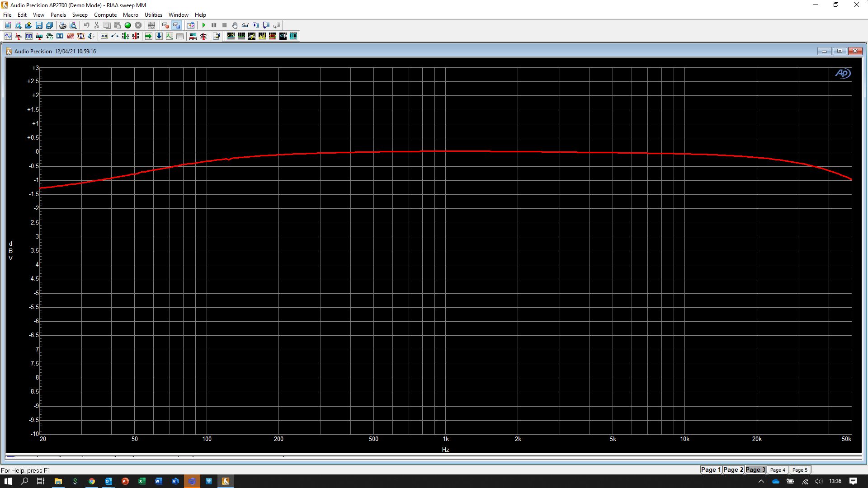Open the speaker Headphone monitor panel icon
This screenshot has width=868, height=488.
click(x=91, y=36)
